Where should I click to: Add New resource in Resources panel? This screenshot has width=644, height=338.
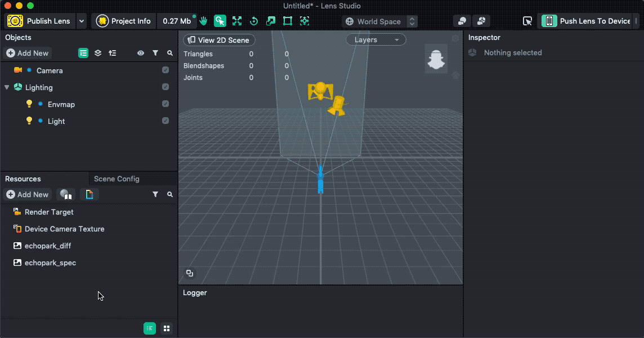pyautogui.click(x=28, y=194)
